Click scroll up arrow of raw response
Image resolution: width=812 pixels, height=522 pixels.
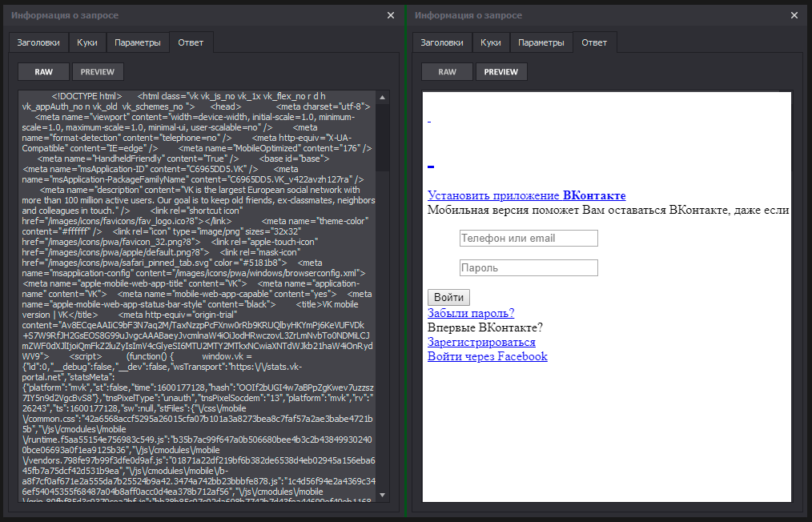(x=382, y=97)
